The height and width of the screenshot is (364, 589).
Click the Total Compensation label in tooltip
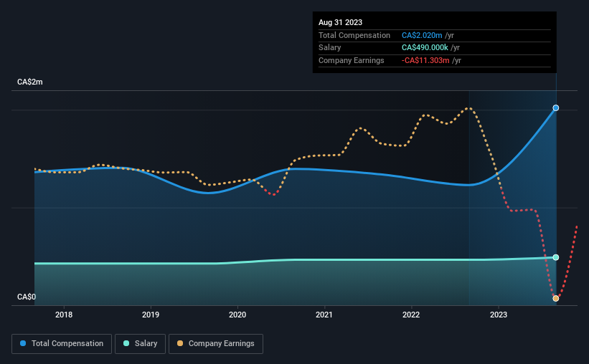[x=354, y=35]
